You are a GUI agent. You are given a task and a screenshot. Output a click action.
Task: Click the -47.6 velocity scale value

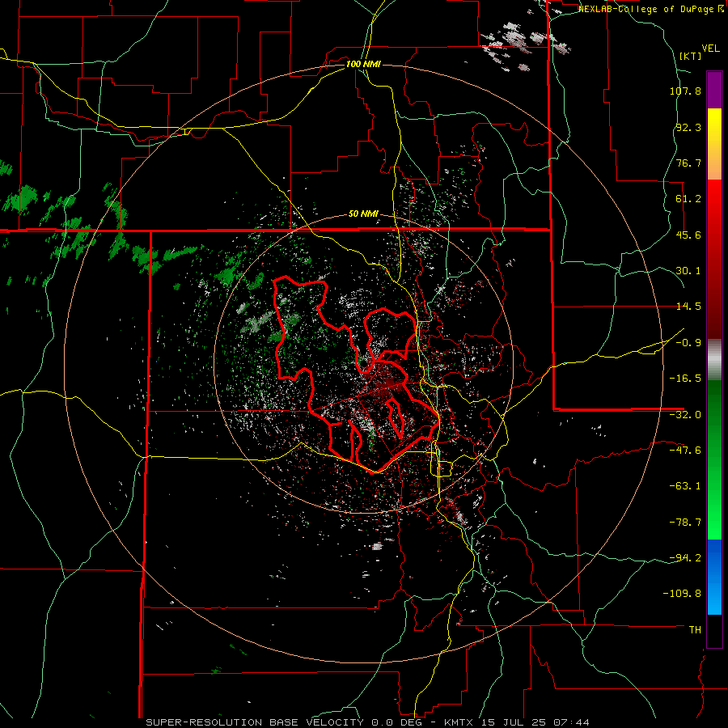pos(685,451)
